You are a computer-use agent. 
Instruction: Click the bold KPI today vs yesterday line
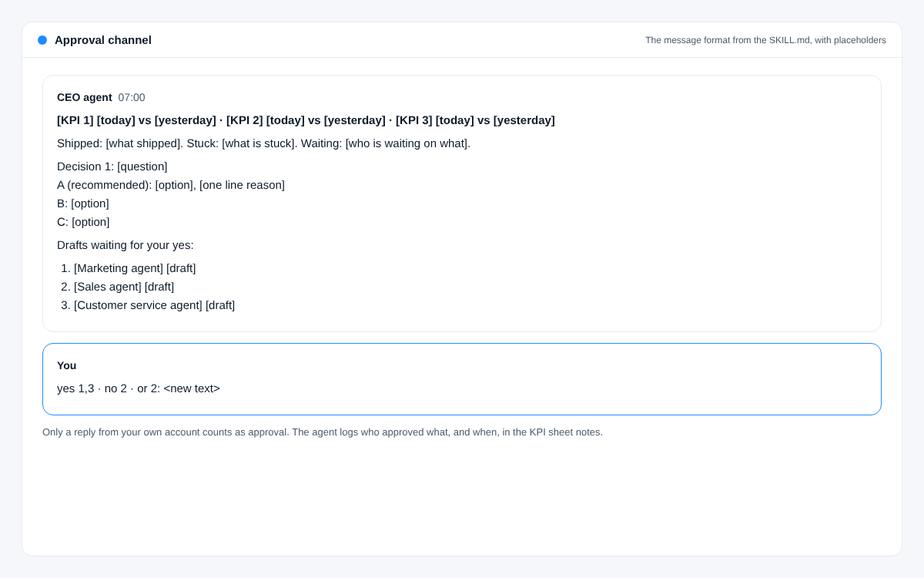point(306,120)
